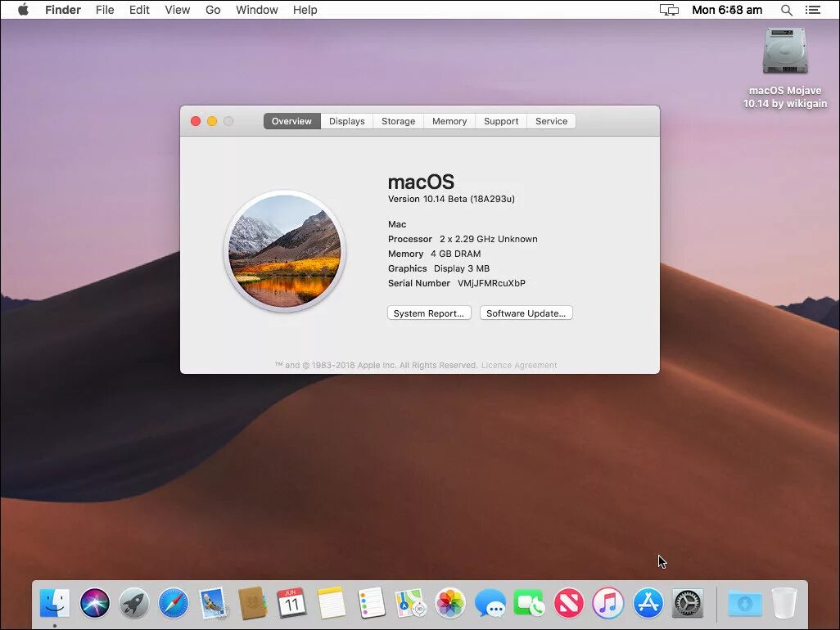Viewport: 840px width, 630px height.
Task: Click the Processor 2 x 2.29 GHz text
Action: 463,239
